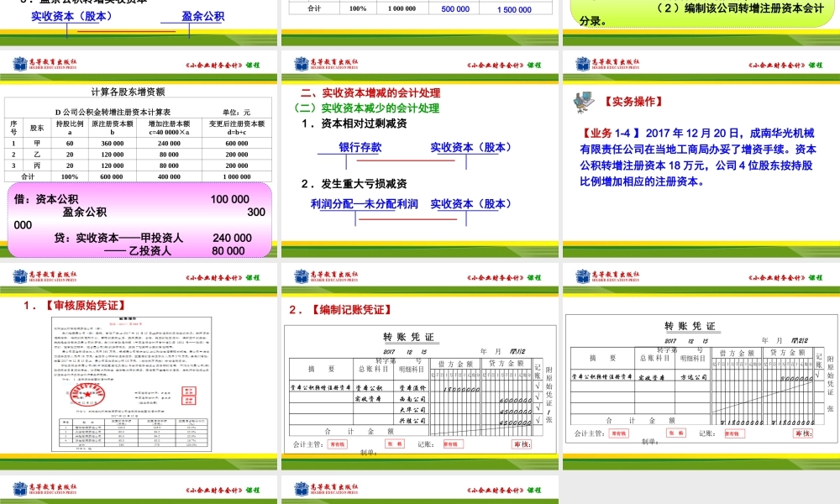840x504 pixels.
Task: Check the 记账 tick for the 西南公司 row
Action: click(x=537, y=400)
